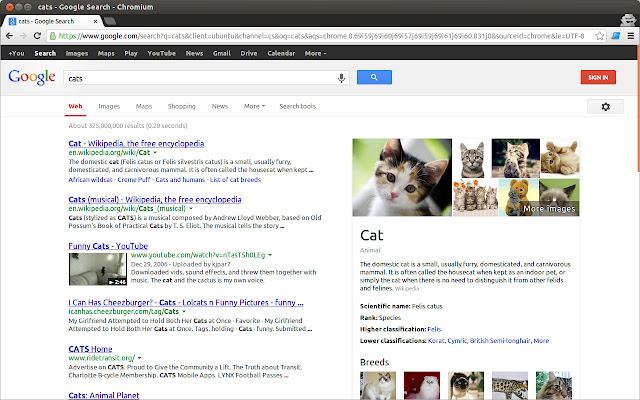Open the row of kittens with flowers image
This screenshot has width=640, height=400.
click(475, 198)
